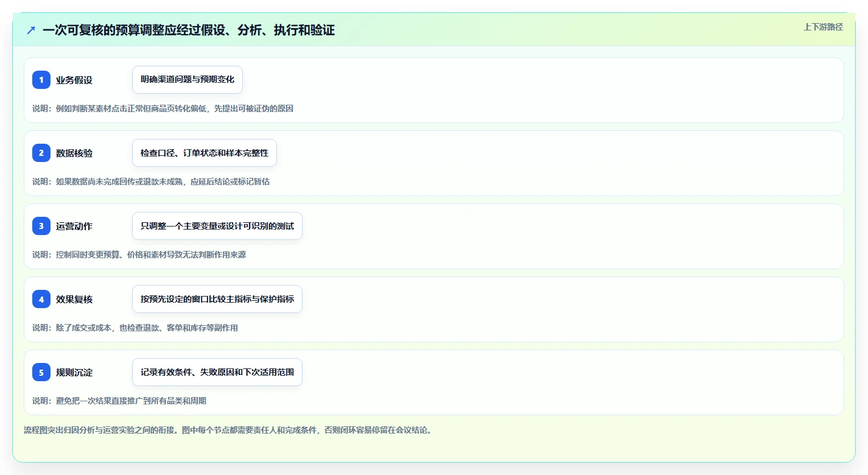Click the 业务假设 step title
868x475 pixels.
pos(74,80)
